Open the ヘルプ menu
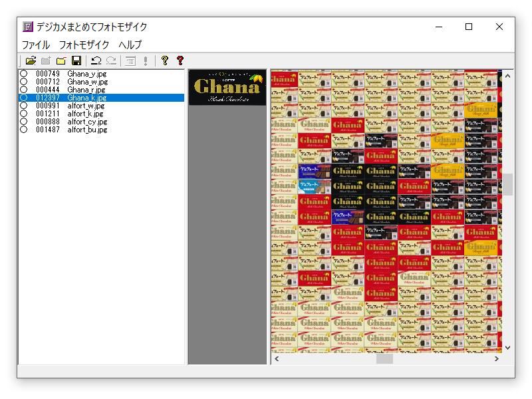Image resolution: width=532 pixels, height=399 pixels. 130,45
